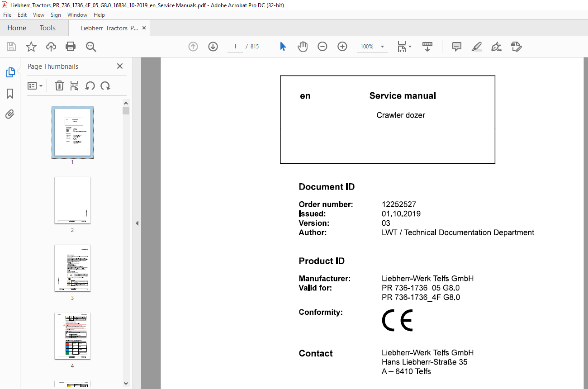This screenshot has width=588, height=389.
Task: Zoom out with minus icon
Action: pos(322,47)
